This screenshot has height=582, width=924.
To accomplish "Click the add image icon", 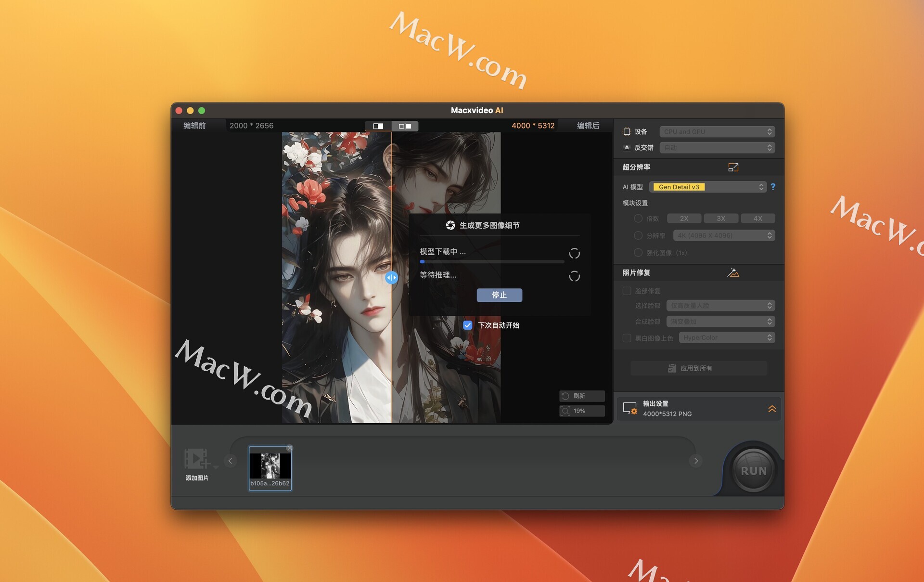I will [x=196, y=459].
